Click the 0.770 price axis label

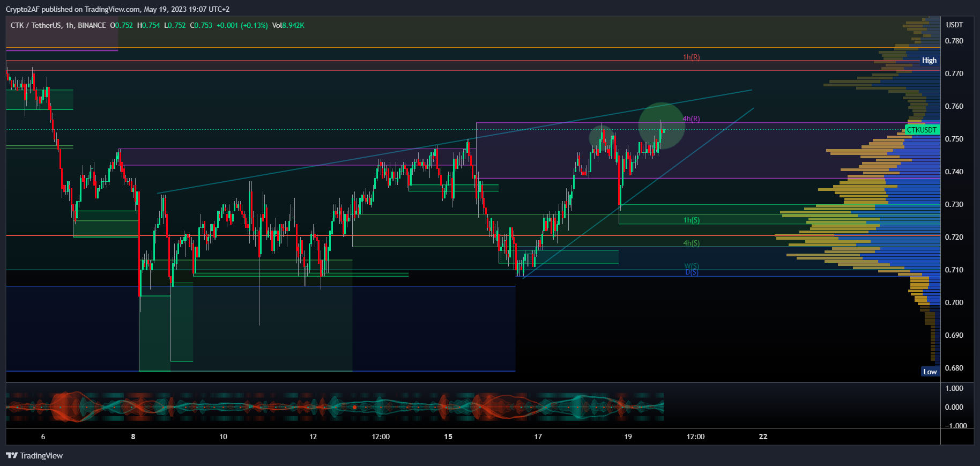coord(954,73)
